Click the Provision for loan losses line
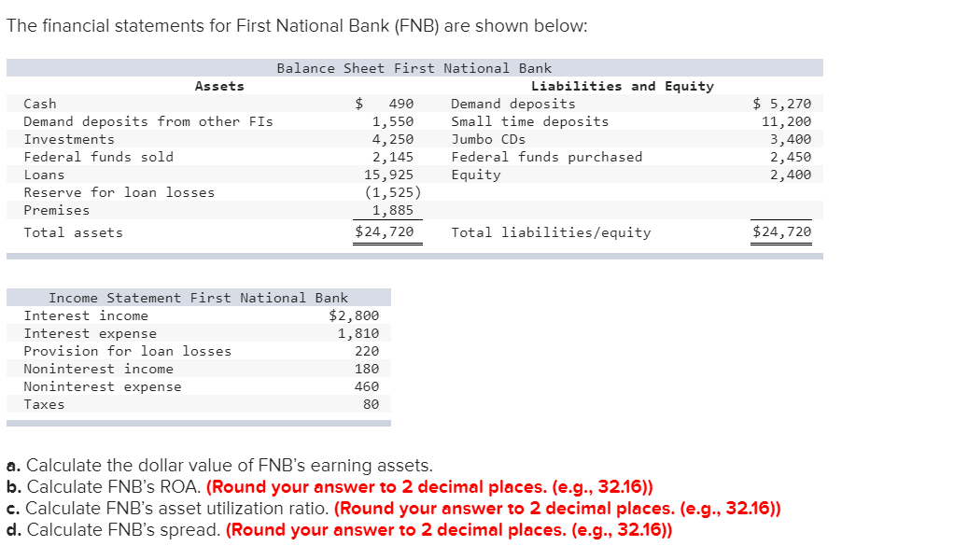 pyautogui.click(x=126, y=351)
